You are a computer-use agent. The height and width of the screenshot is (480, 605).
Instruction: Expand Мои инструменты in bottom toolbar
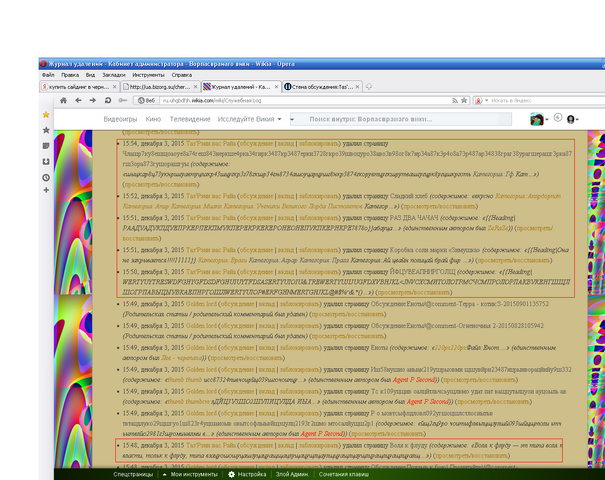click(x=190, y=474)
